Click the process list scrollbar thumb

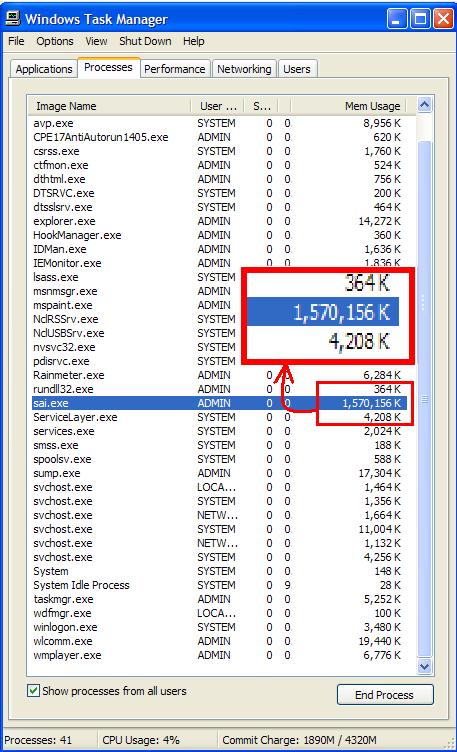pyautogui.click(x=424, y=398)
